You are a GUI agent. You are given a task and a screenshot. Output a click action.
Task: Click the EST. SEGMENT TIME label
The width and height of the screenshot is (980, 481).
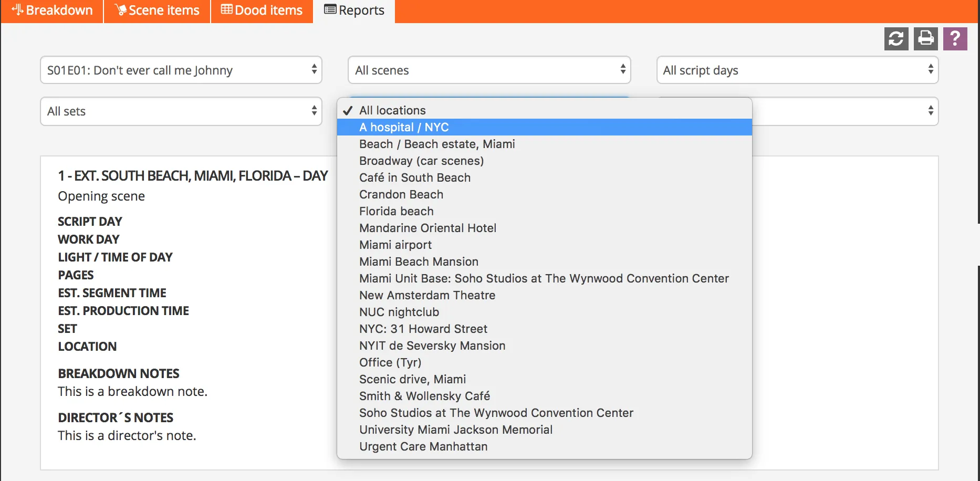coord(112,293)
